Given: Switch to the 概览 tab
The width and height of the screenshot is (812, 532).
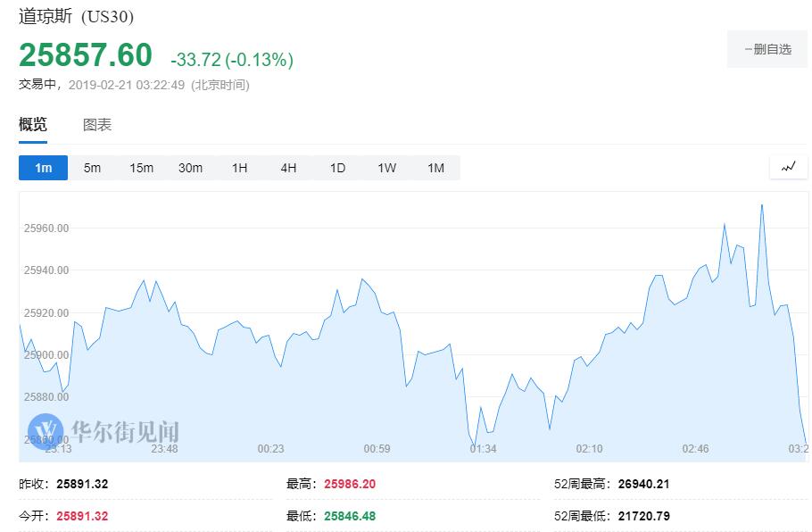Looking at the screenshot, I should pos(33,125).
